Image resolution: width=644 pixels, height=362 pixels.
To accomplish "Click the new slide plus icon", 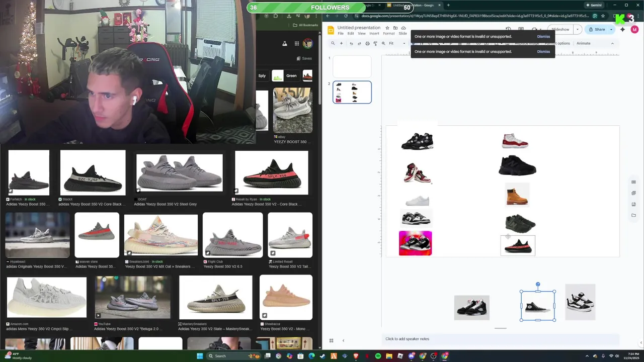I will pos(341,43).
